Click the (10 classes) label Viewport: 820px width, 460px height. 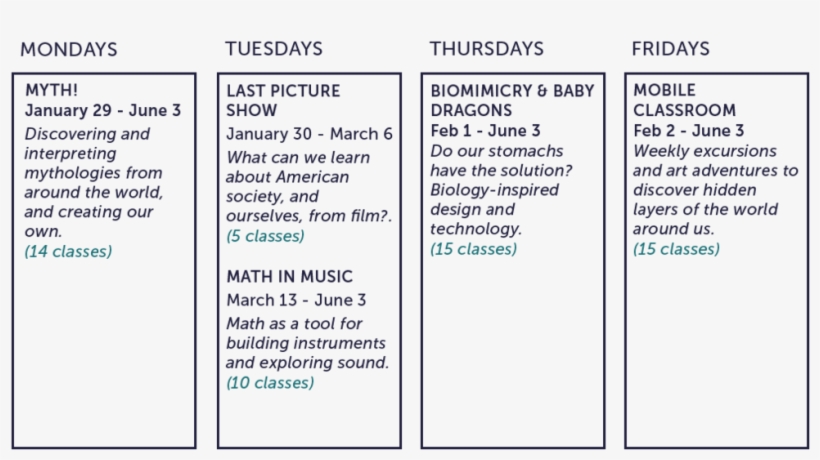pos(270,383)
